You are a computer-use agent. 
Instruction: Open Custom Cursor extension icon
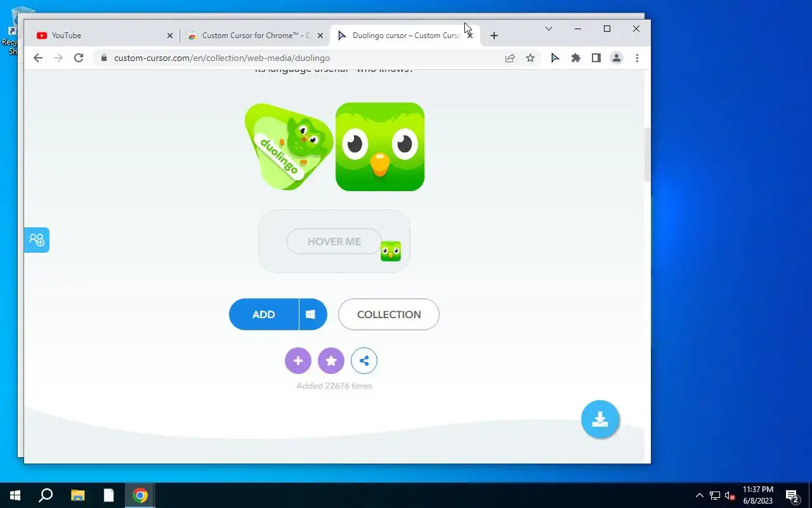(x=555, y=58)
